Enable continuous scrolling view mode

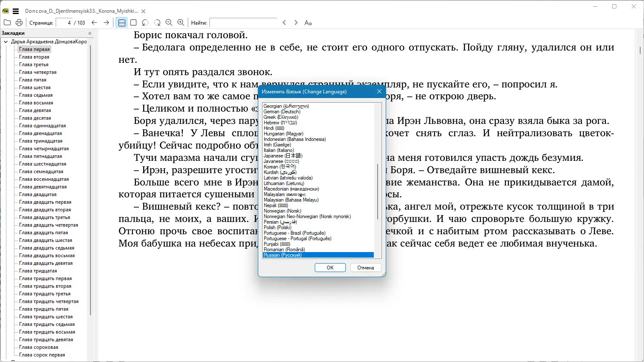pos(121,22)
